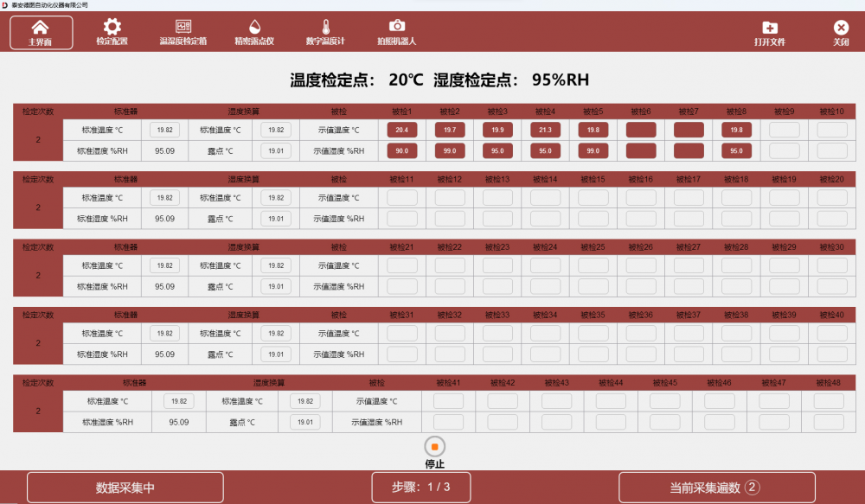Click the 关闭 close program icon
This screenshot has height=504, width=865.
coord(843,31)
